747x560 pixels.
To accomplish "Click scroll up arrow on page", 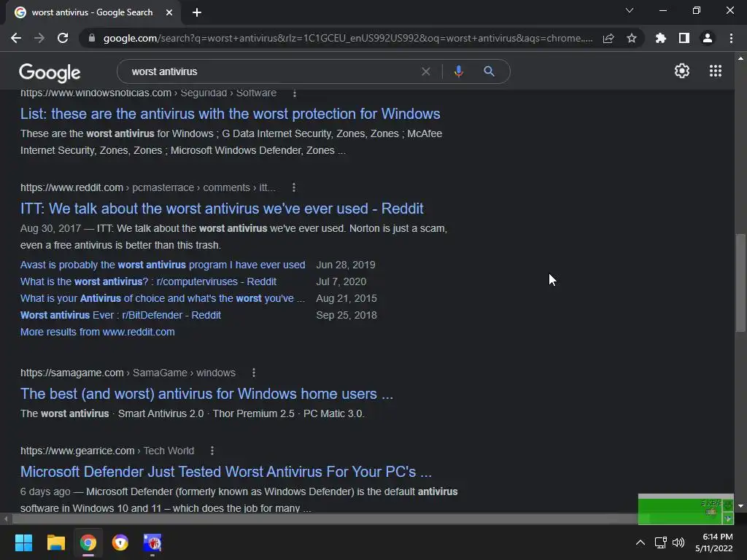I will pyautogui.click(x=740, y=58).
